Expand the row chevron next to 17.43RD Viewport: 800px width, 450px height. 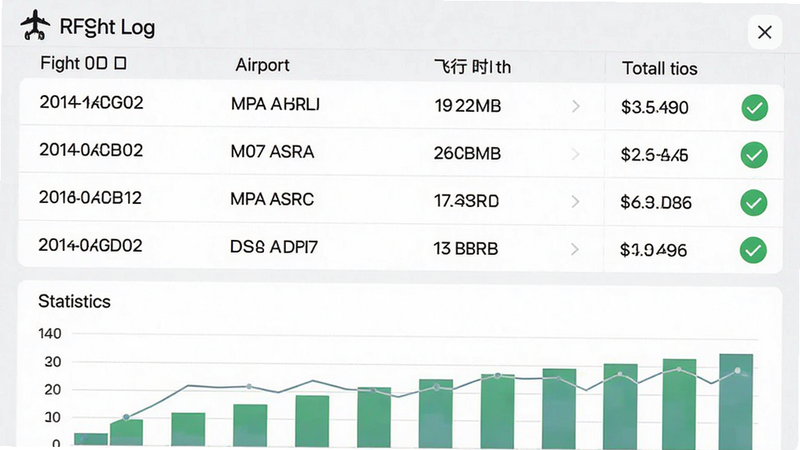point(575,202)
